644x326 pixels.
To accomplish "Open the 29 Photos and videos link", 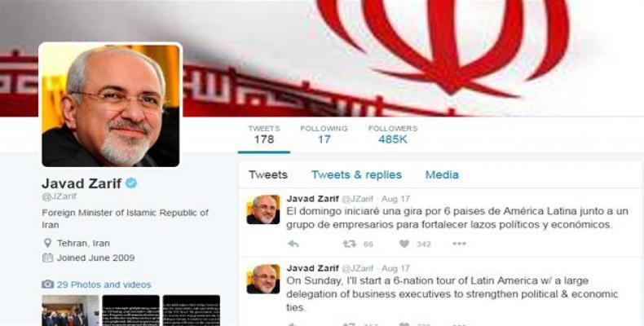I will (104, 284).
